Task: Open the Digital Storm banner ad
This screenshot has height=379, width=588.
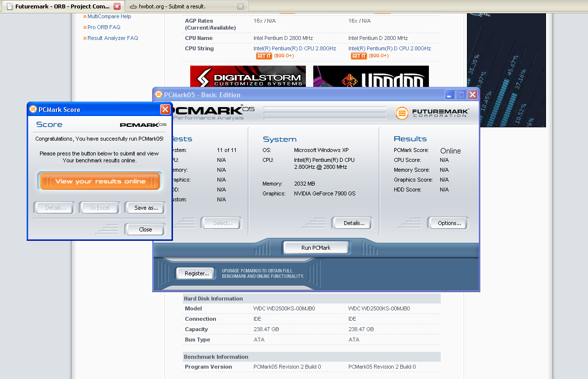Action: click(248, 76)
